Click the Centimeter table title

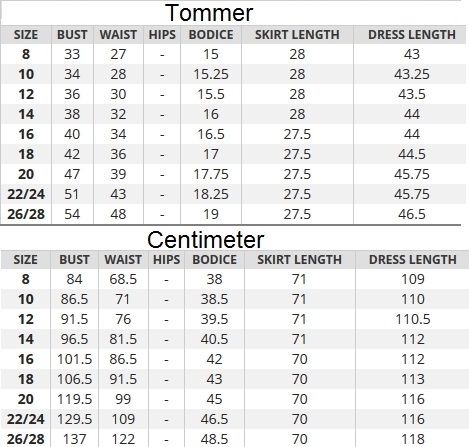click(206, 240)
